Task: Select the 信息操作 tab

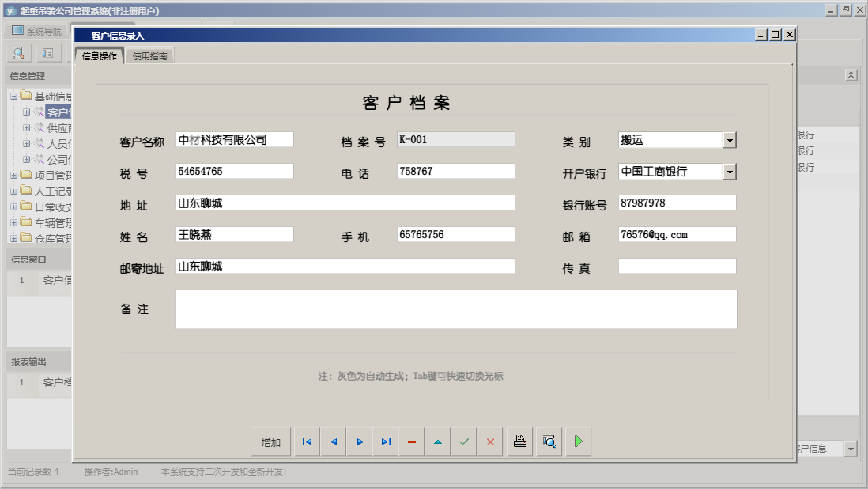Action: [99, 56]
